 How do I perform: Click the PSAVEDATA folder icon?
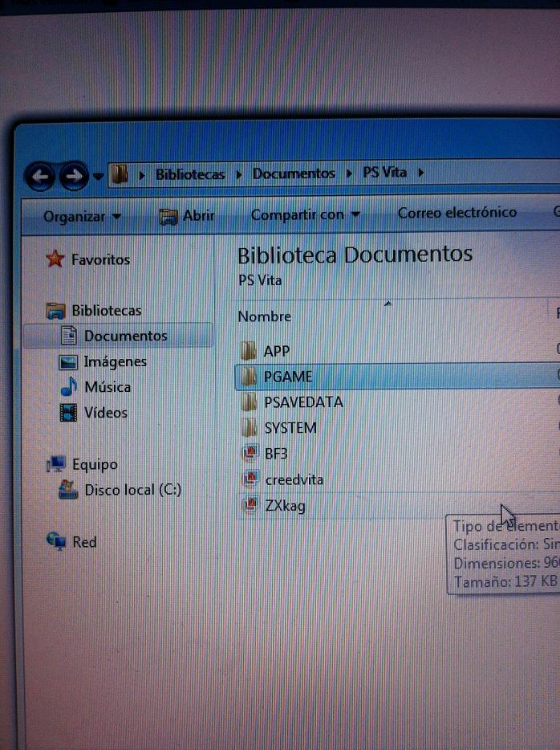pos(249,401)
